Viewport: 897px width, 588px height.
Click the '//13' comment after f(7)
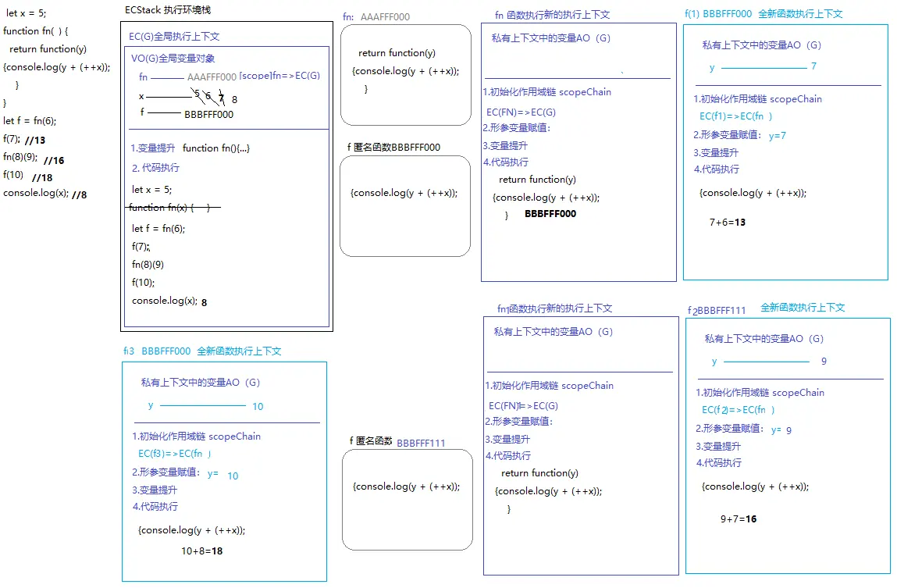[35, 140]
